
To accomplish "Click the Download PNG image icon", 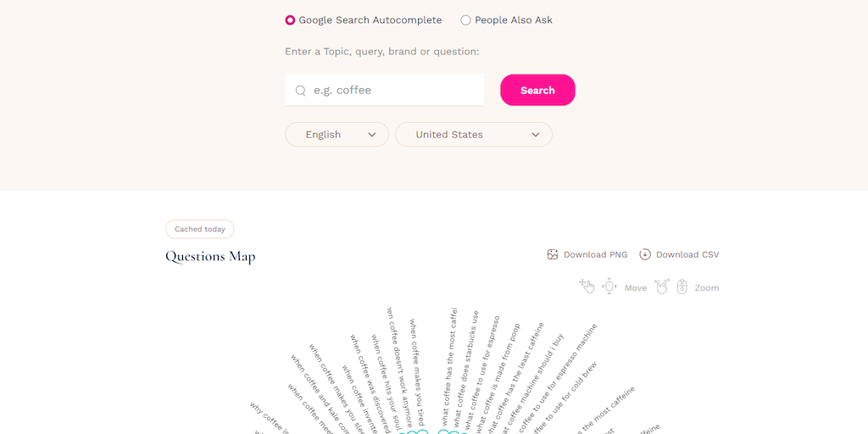I will coord(553,254).
